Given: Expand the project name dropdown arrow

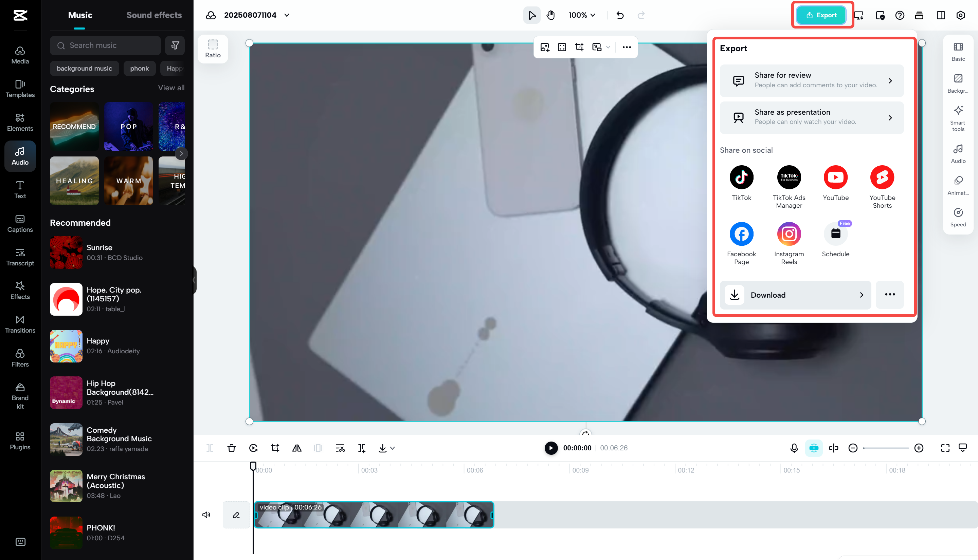Looking at the screenshot, I should (x=287, y=15).
